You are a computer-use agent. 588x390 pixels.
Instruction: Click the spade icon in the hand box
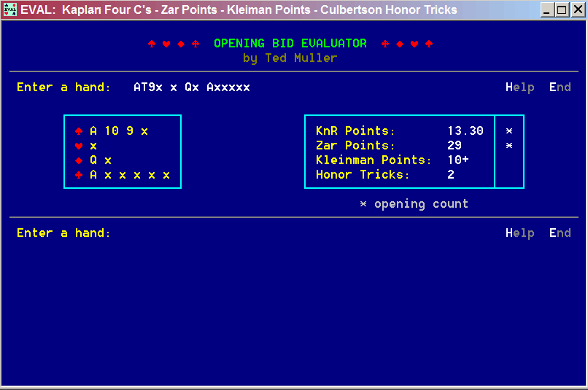79,131
